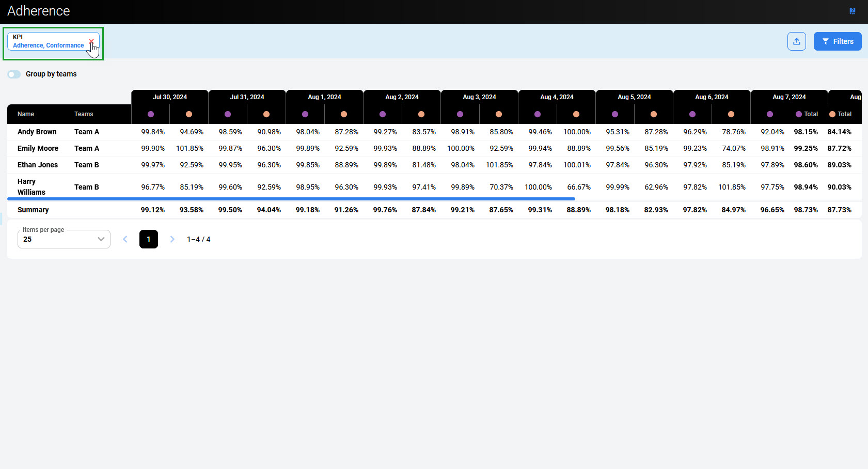This screenshot has width=868, height=469.
Task: Open the Filters panel
Action: (837, 41)
